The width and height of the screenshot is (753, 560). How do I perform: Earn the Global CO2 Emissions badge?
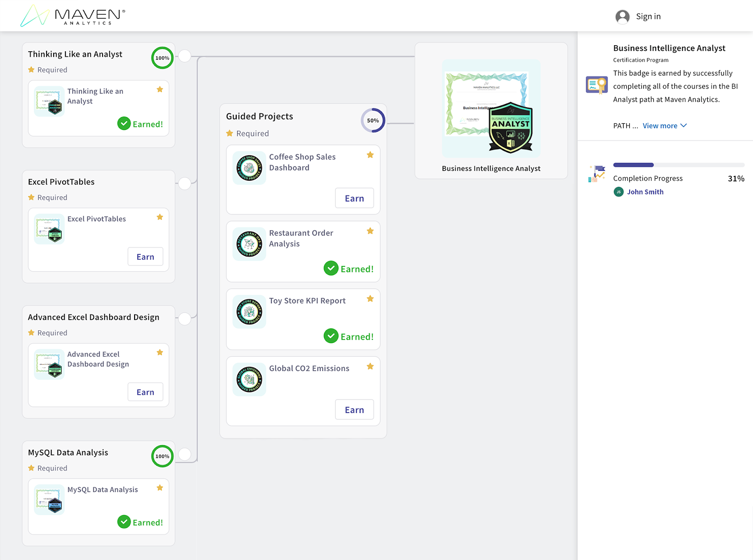pyautogui.click(x=354, y=410)
